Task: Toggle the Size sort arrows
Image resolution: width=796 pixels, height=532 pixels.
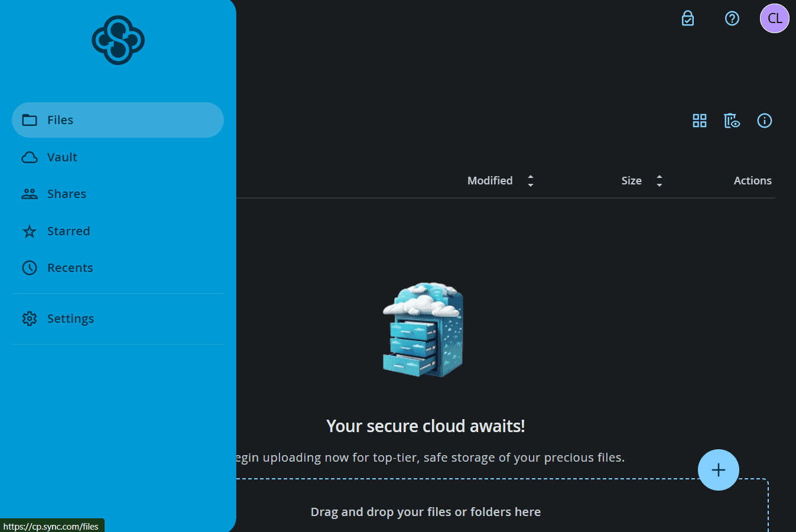Action: (659, 181)
